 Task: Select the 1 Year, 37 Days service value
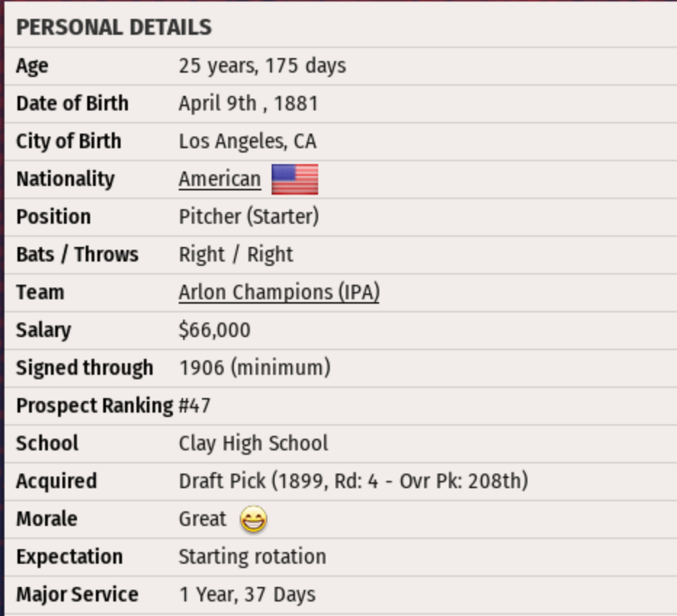point(247,594)
